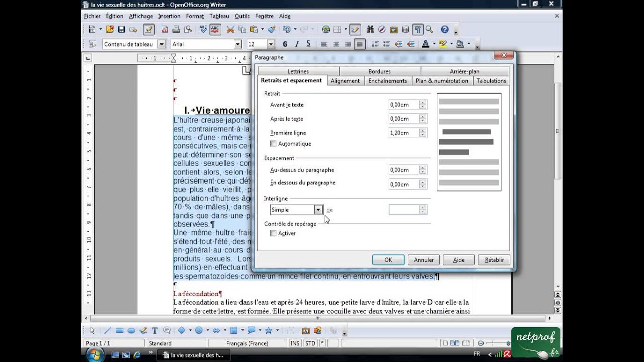Click the Aide button in dialog
The height and width of the screenshot is (362, 644).
click(459, 260)
